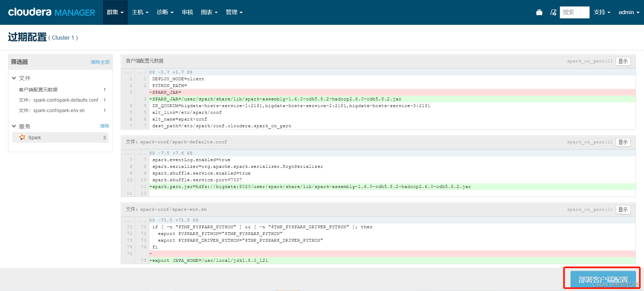Click the Spark service star icon
644x291 pixels.
22,137
